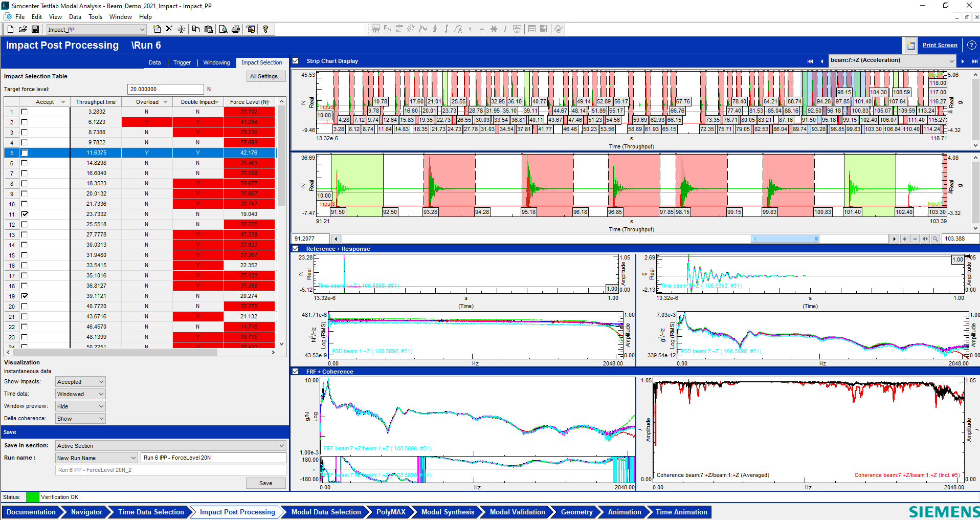Expand the Save in section dropdown
The image size is (980, 520).
[x=170, y=446]
